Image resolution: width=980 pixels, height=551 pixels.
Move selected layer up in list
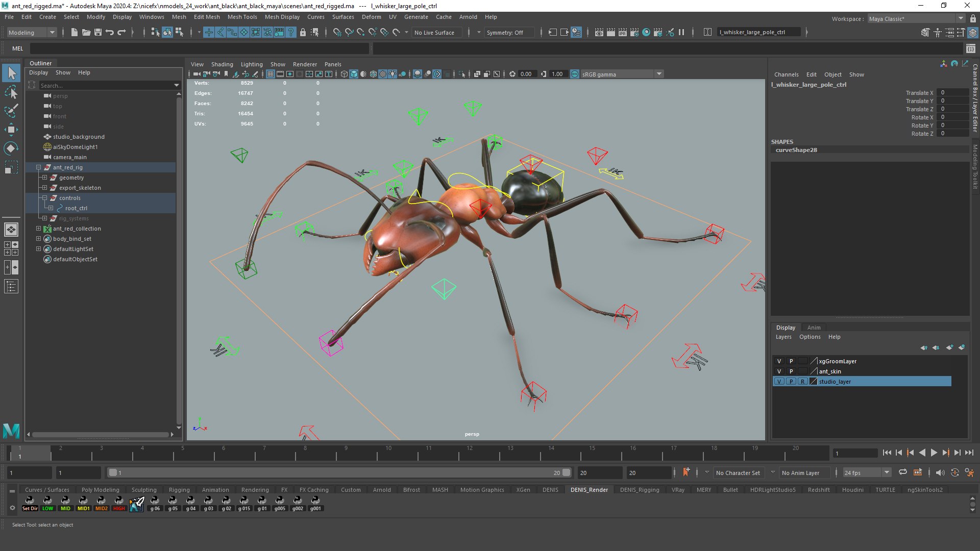(924, 347)
